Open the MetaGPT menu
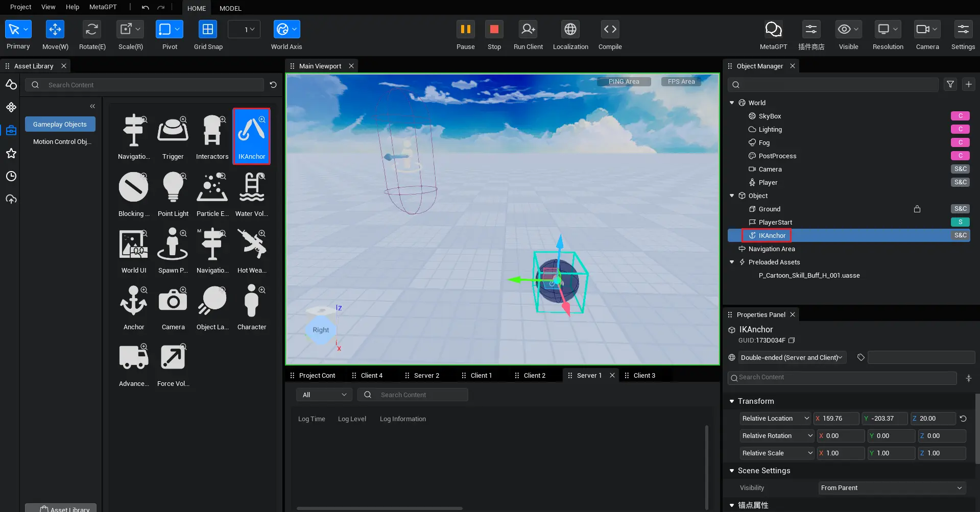The height and width of the screenshot is (512, 980). tap(103, 7)
